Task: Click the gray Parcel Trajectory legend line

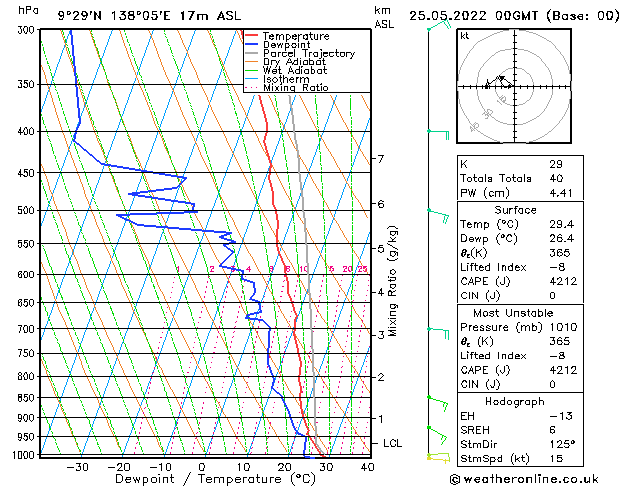Action: 252,53
